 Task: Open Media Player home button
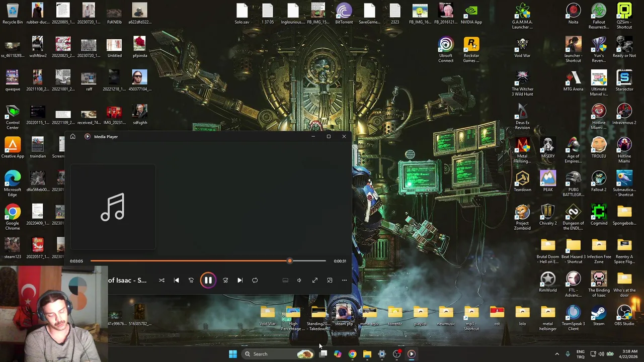point(73,136)
